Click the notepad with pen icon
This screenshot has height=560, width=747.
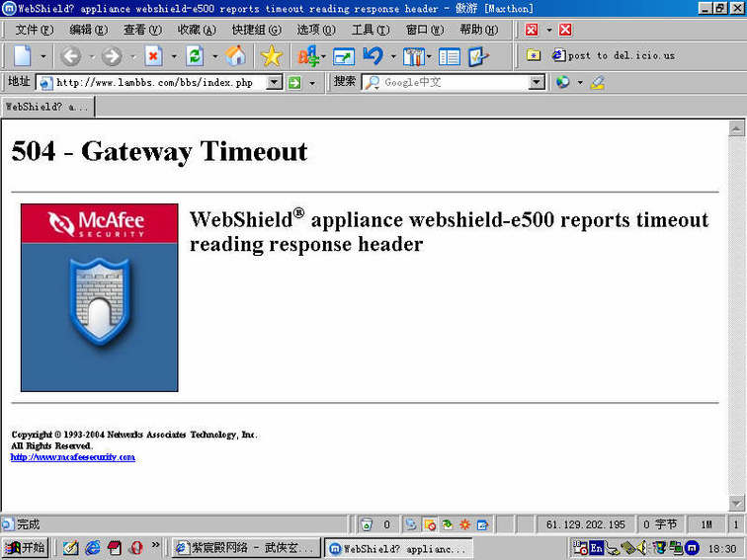point(478,56)
